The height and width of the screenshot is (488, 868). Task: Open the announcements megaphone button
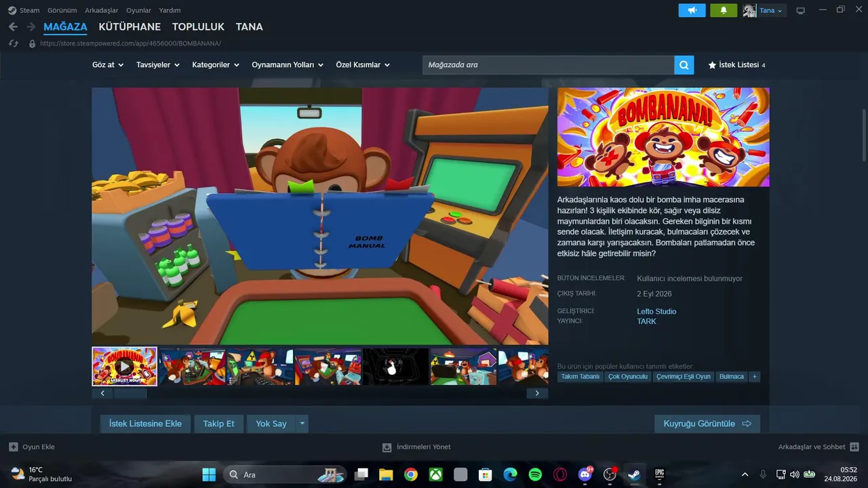tap(692, 10)
